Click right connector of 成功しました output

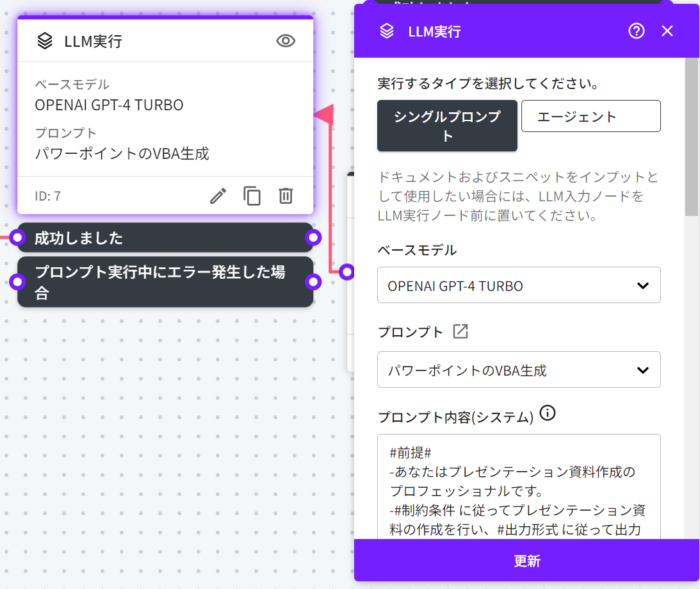coord(313,238)
